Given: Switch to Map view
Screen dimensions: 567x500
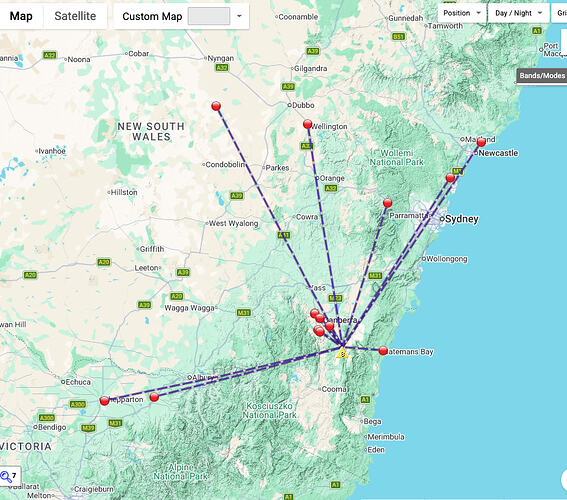Looking at the screenshot, I should click(21, 16).
